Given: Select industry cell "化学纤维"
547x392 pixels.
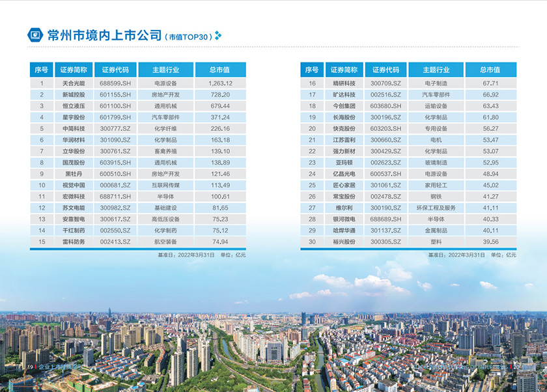Looking at the screenshot, I should [x=165, y=129].
